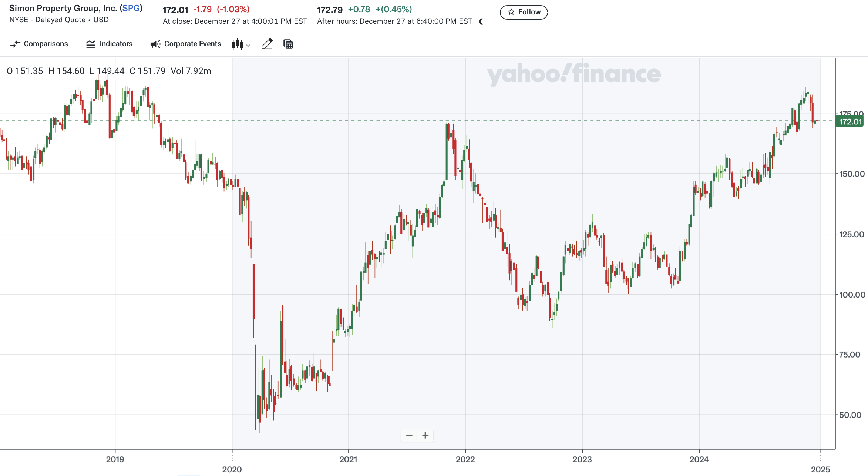The image size is (868, 476).
Task: Click the 2025 timeline marker
Action: (820, 469)
